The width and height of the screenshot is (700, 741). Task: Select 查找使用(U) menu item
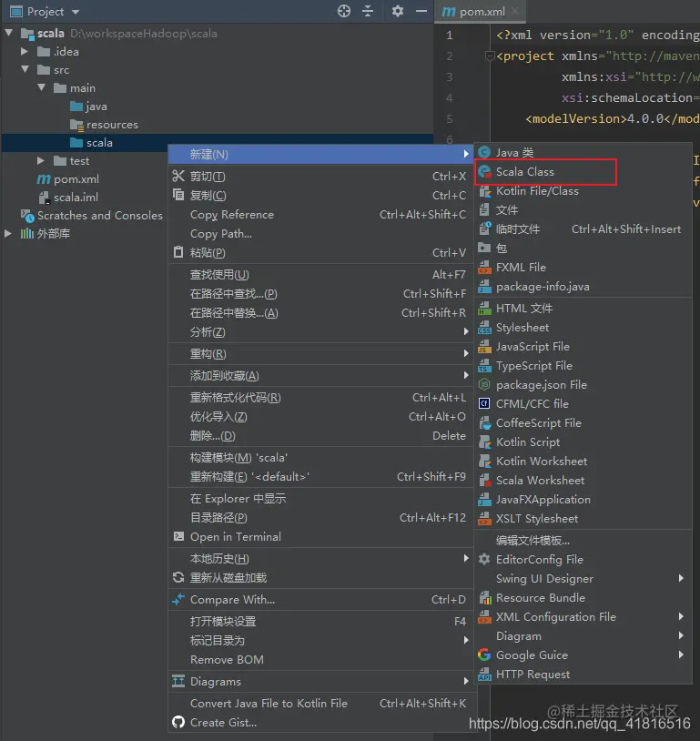coord(320,275)
